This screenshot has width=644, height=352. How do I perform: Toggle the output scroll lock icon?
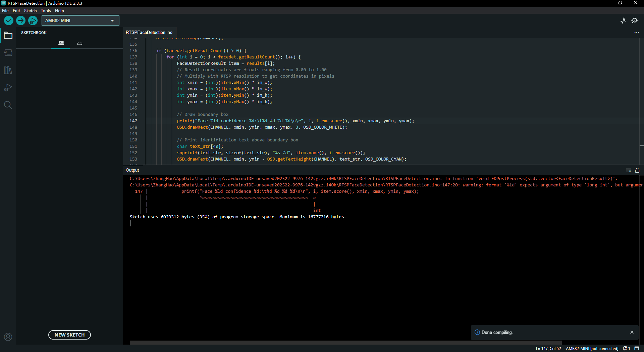click(637, 170)
